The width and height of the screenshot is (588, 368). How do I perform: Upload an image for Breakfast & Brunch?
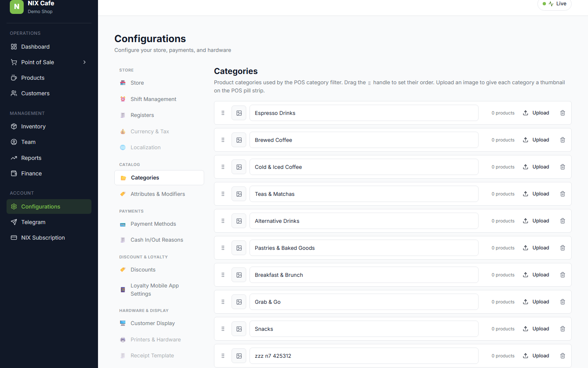click(x=536, y=275)
